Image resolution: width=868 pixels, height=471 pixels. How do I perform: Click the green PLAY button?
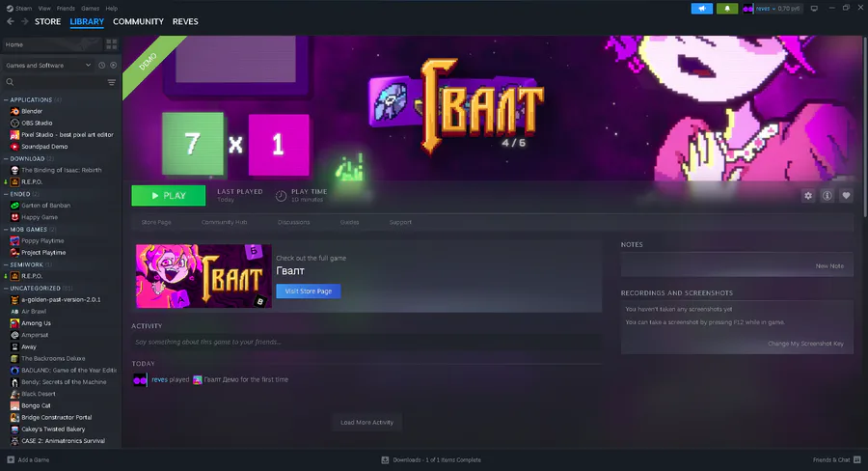pyautogui.click(x=168, y=196)
